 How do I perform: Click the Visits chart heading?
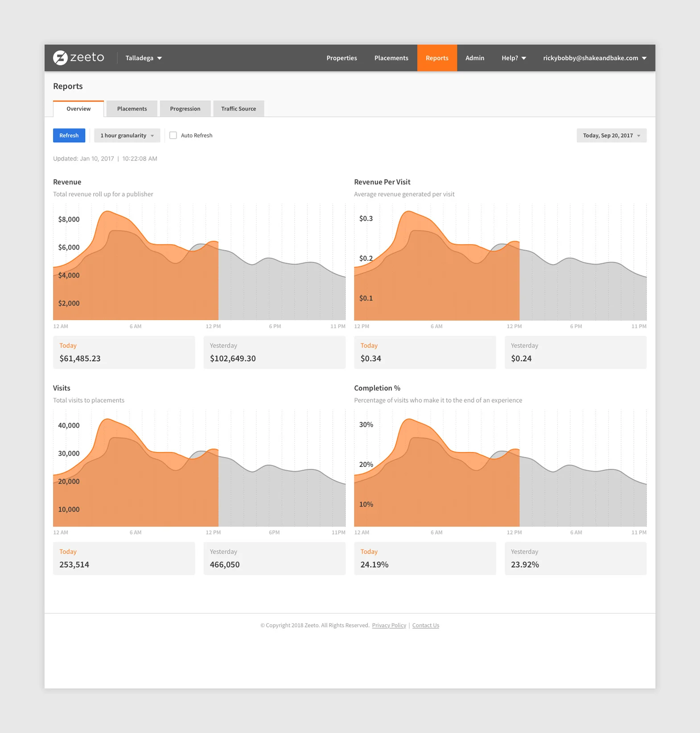[62, 388]
